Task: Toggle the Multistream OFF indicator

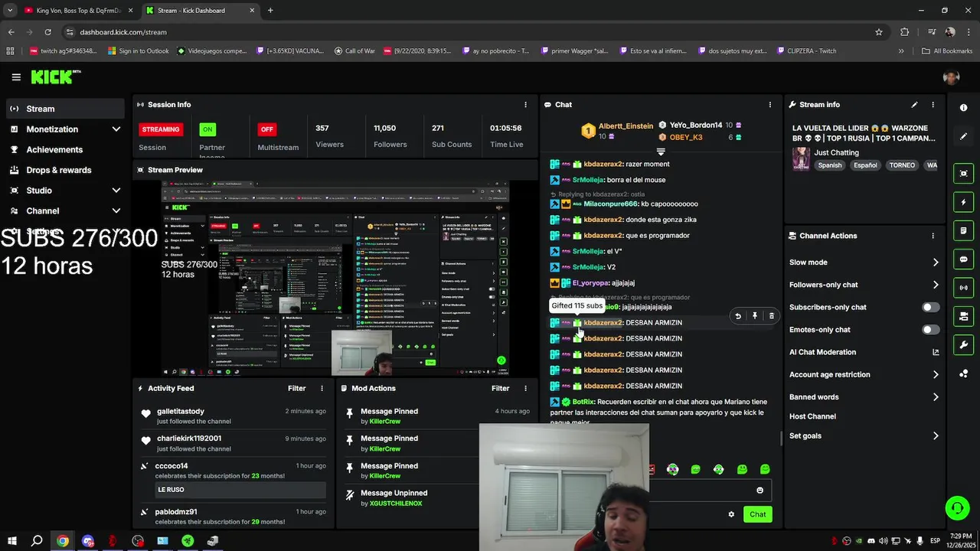Action: [267, 129]
